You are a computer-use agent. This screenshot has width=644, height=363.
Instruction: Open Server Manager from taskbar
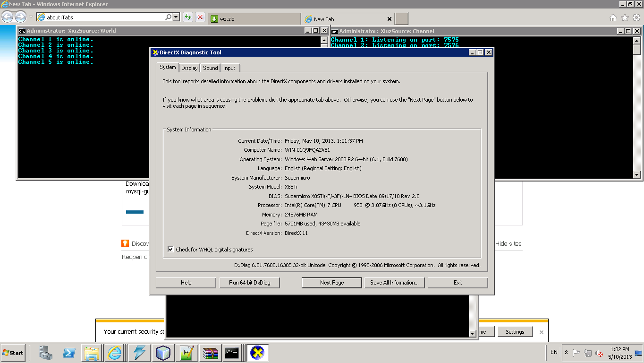point(46,353)
